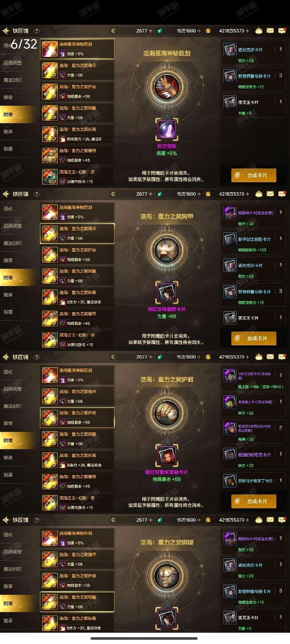This screenshot has height=644, width=290.
Task: Click round leg armor emblem under 浩海：重力之契绑腿 title
Action: pyautogui.click(x=167, y=576)
